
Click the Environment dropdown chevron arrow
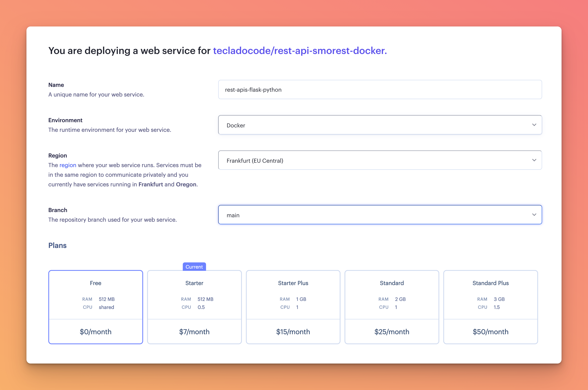click(x=534, y=125)
